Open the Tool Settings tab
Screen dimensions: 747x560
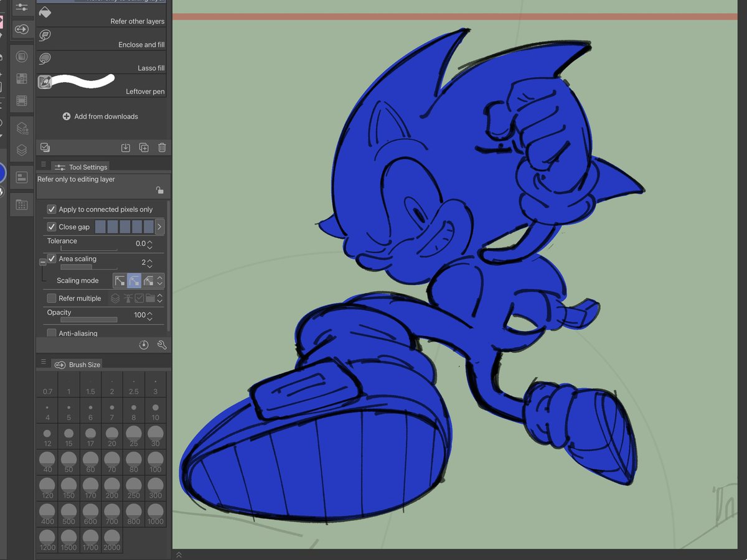click(x=80, y=167)
